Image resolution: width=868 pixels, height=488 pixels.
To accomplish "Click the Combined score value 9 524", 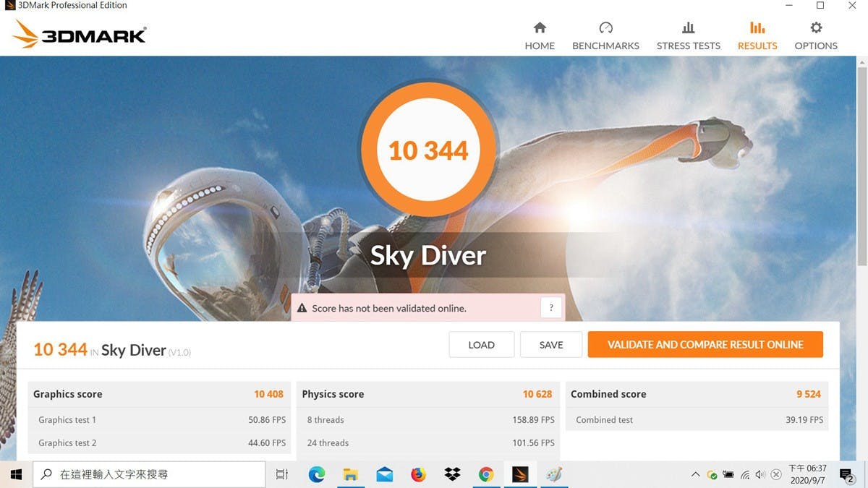I will [809, 394].
